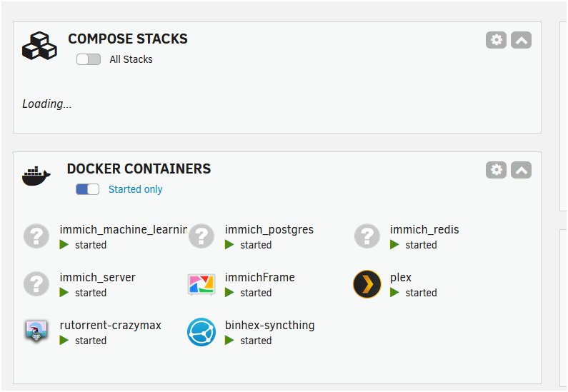Collapse the Docker Containers panel
Viewport: 568px width, 392px height.
click(522, 170)
